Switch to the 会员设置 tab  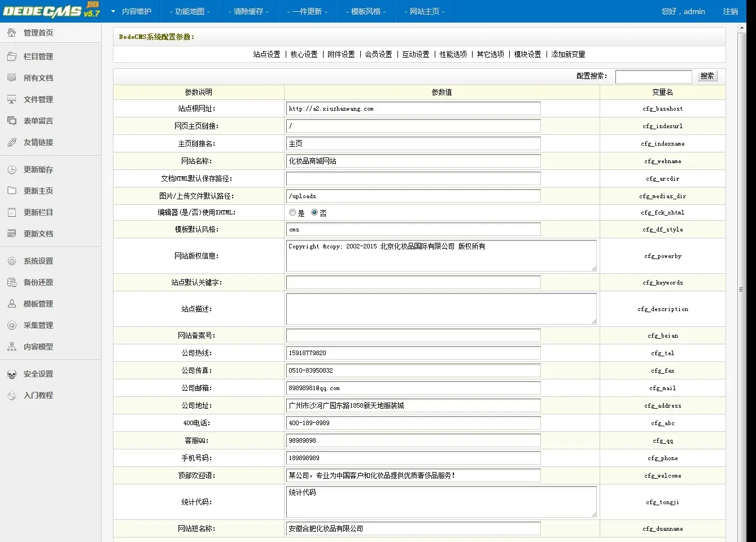pyautogui.click(x=378, y=54)
